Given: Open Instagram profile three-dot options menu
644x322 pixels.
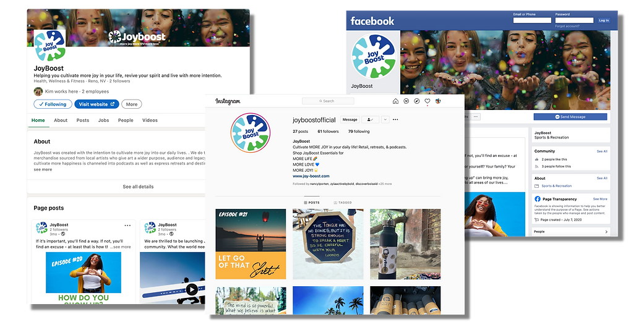Looking at the screenshot, I should tap(395, 119).
